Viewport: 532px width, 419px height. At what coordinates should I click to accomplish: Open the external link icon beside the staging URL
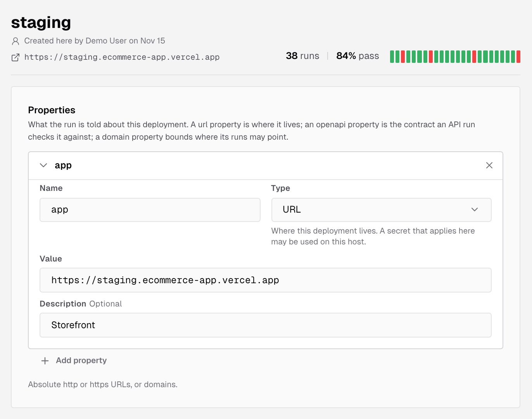pyautogui.click(x=16, y=57)
